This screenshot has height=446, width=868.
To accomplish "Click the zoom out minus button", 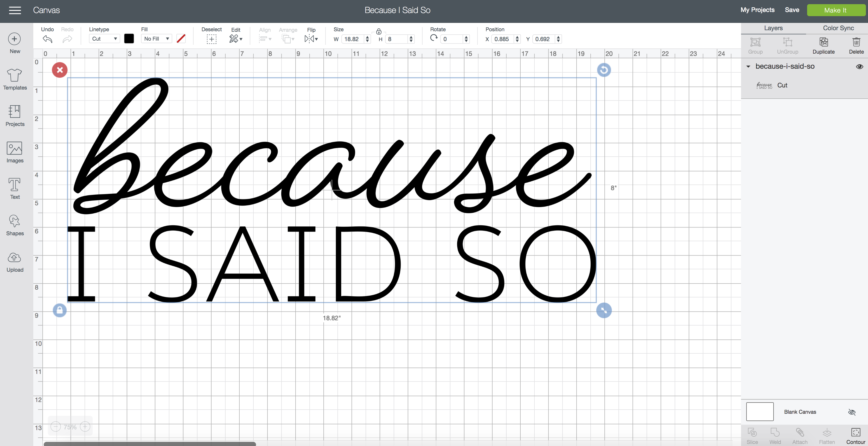I will pyautogui.click(x=56, y=427).
